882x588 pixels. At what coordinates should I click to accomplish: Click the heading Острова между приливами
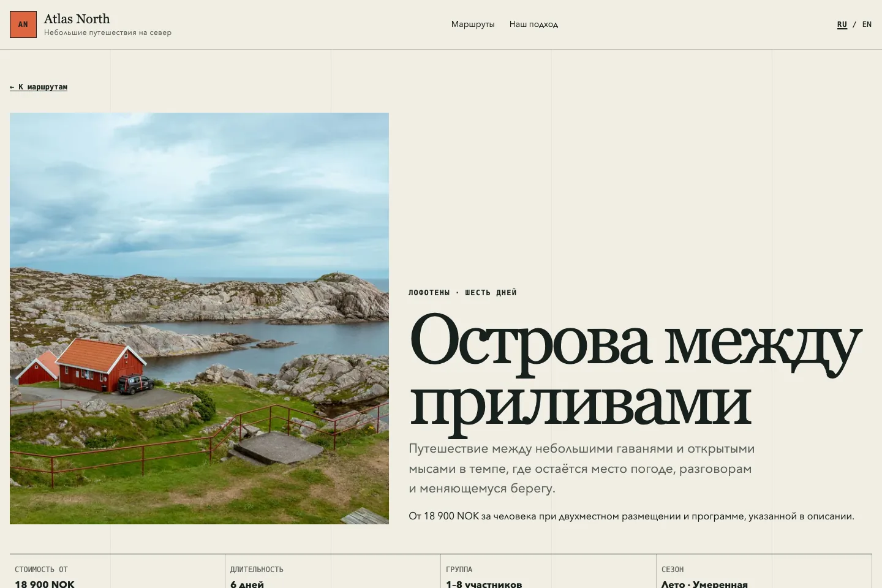pos(635,372)
